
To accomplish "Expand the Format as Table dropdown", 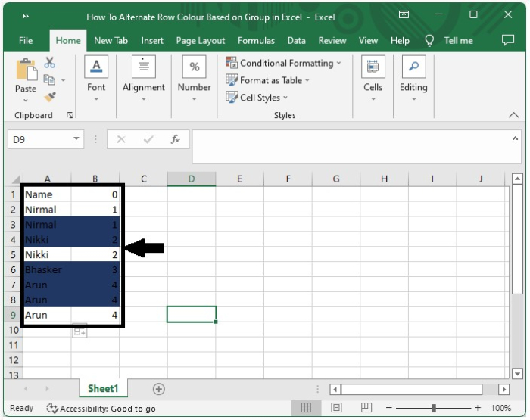I will tap(307, 80).
